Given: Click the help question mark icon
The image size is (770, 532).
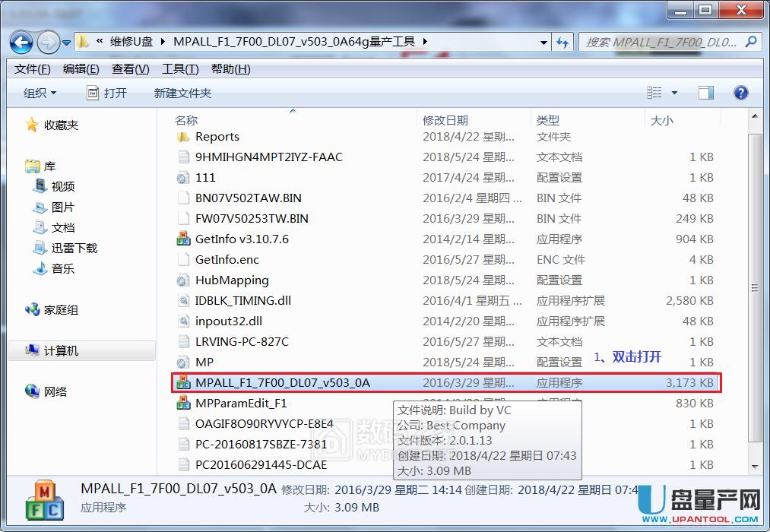Looking at the screenshot, I should 740,93.
